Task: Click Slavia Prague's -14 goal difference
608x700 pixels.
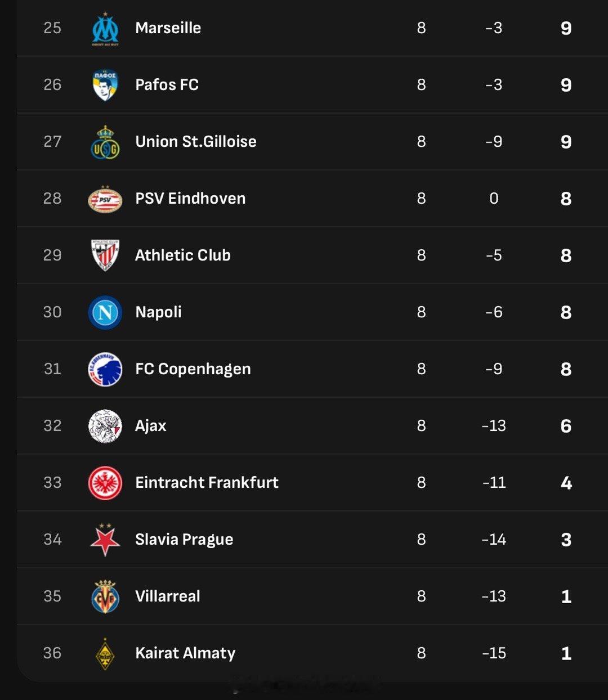Action: click(x=494, y=540)
